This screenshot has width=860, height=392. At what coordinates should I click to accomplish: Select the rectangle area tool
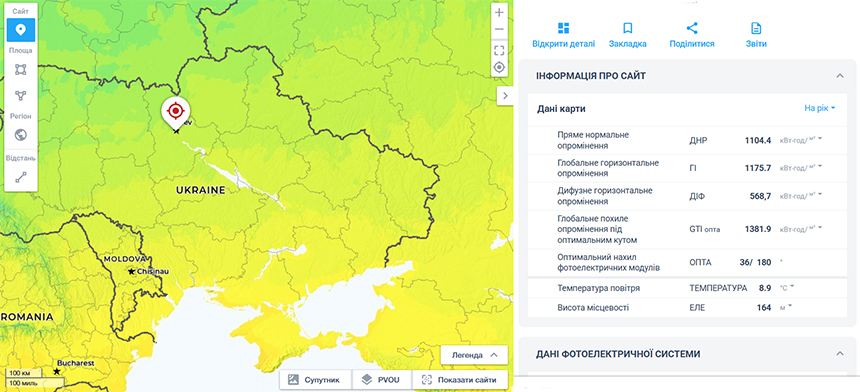tap(21, 70)
